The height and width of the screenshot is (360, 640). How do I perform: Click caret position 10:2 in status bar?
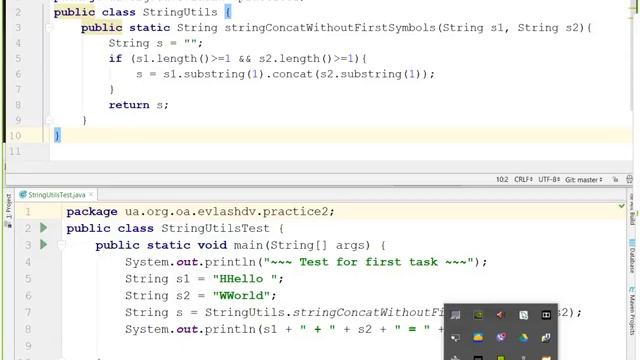click(502, 180)
